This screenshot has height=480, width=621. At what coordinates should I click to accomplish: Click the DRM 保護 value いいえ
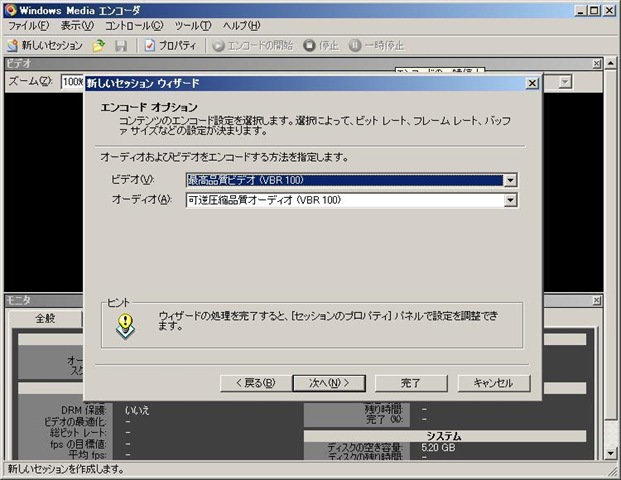pyautogui.click(x=137, y=410)
